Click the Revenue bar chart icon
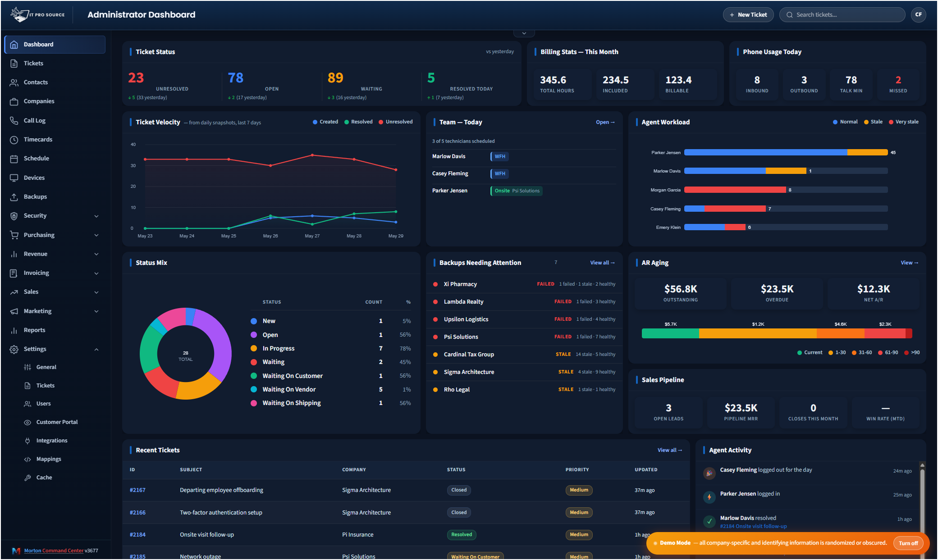938x560 pixels. click(14, 254)
